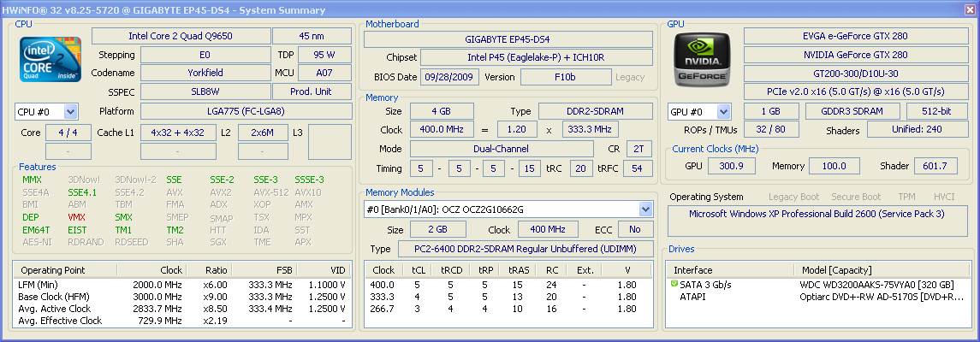The height and width of the screenshot is (342, 980).
Task: Click the FSB column header
Action: pyautogui.click(x=264, y=270)
